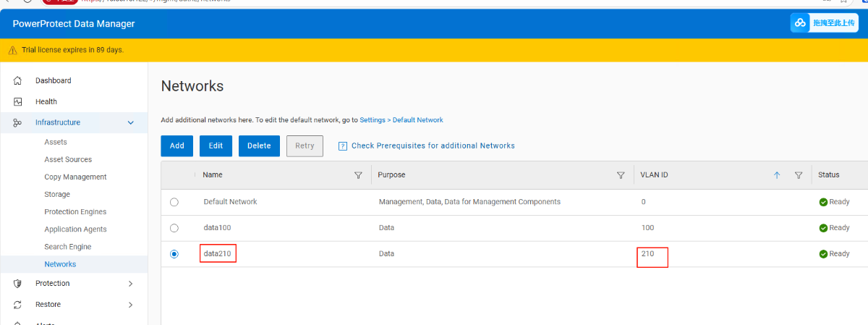Select Networks in the sidebar
The image size is (868, 325).
[x=60, y=264]
